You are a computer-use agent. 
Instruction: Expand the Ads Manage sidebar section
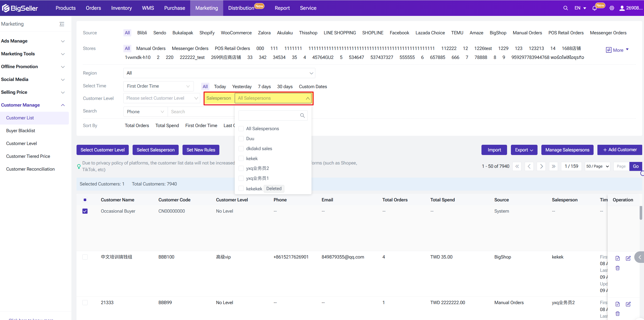[33, 41]
